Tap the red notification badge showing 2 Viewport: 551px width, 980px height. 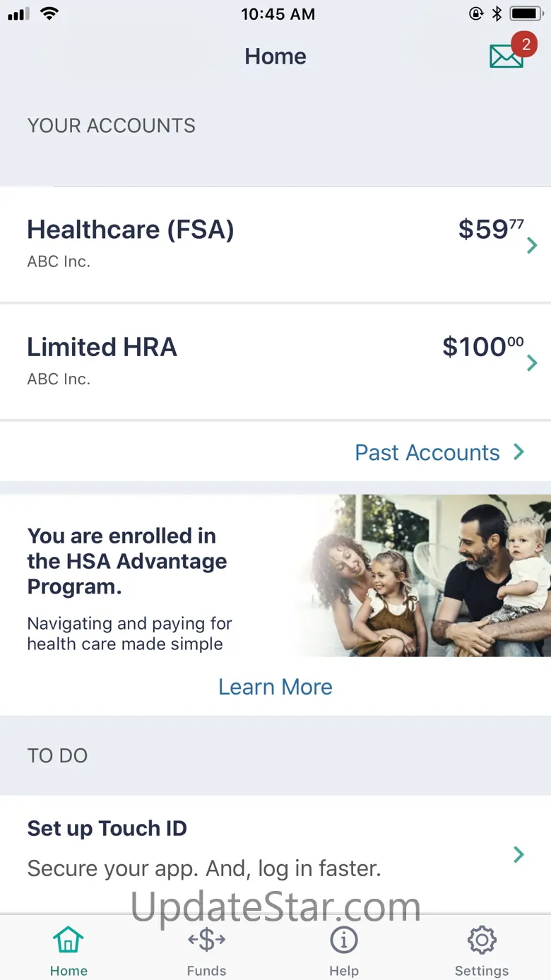pyautogui.click(x=525, y=45)
